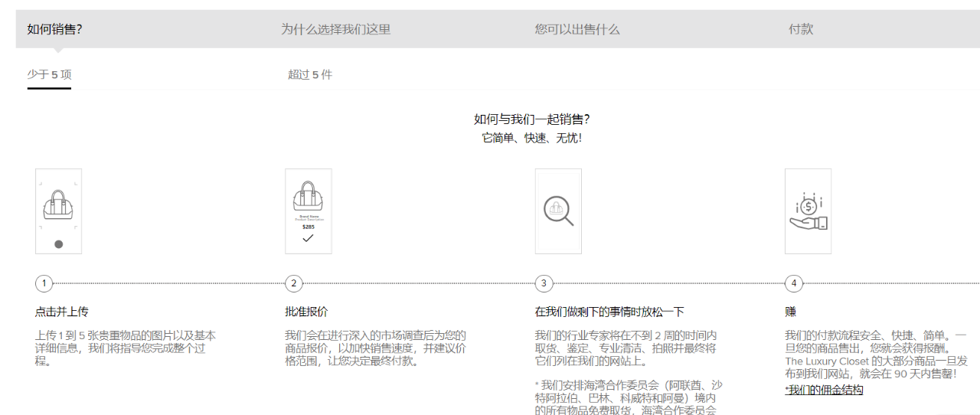The image size is (980, 415).
Task: Click the 在我们做剩下的事情时放松一下 title
Action: (609, 312)
